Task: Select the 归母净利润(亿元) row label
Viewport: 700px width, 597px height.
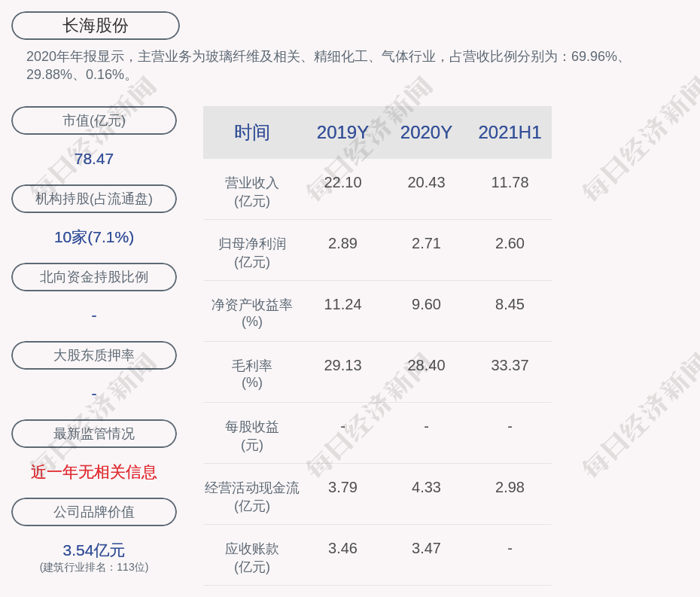Action: (x=252, y=253)
